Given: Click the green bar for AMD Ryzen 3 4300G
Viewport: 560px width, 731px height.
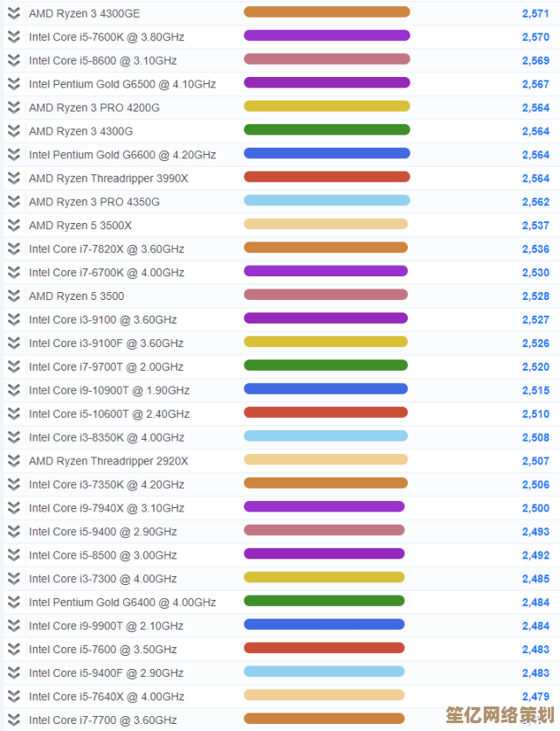Looking at the screenshot, I should click(x=327, y=130).
